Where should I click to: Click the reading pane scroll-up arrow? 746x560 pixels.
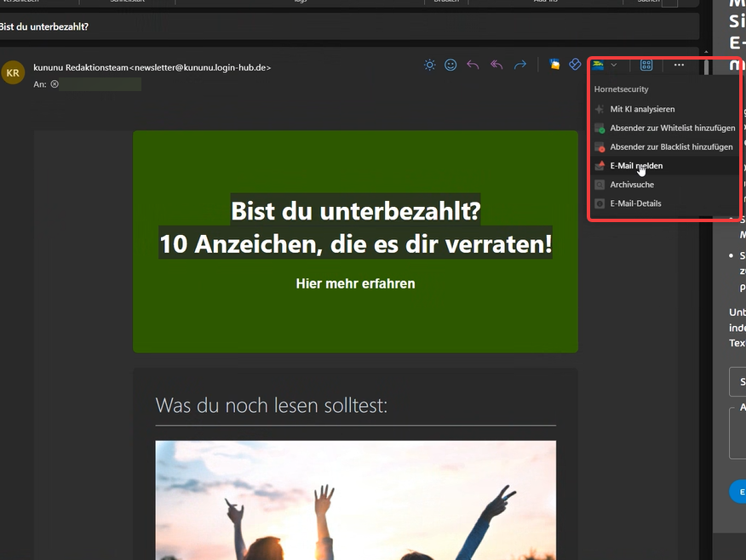click(706, 52)
